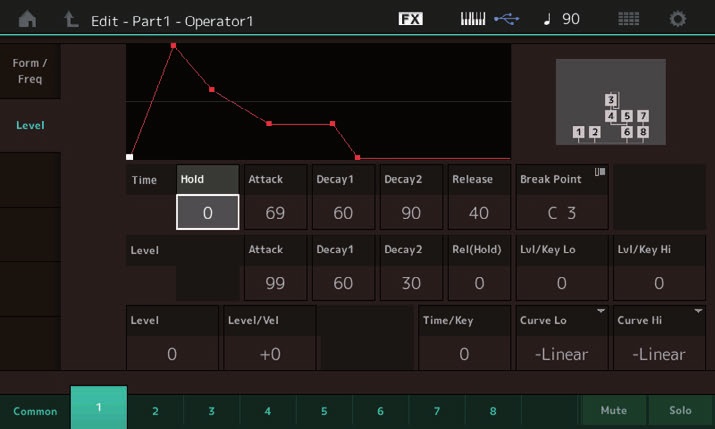This screenshot has width=715, height=429.
Task: Switch to the Form / Freq tab
Action: (30, 71)
